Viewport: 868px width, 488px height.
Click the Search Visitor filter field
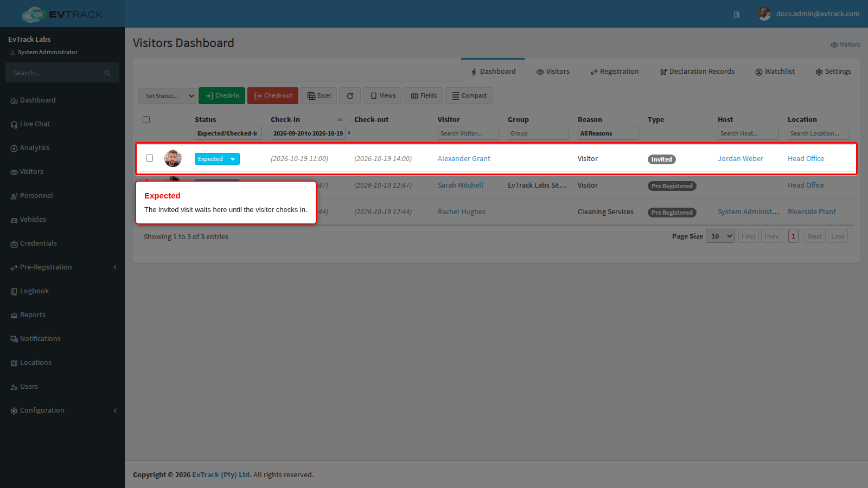[x=468, y=133]
